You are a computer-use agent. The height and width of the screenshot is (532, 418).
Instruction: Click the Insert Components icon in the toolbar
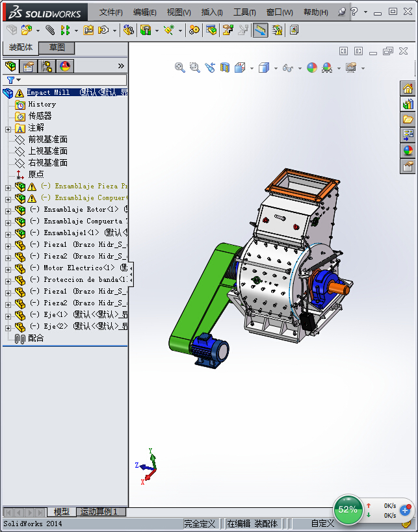click(27, 30)
